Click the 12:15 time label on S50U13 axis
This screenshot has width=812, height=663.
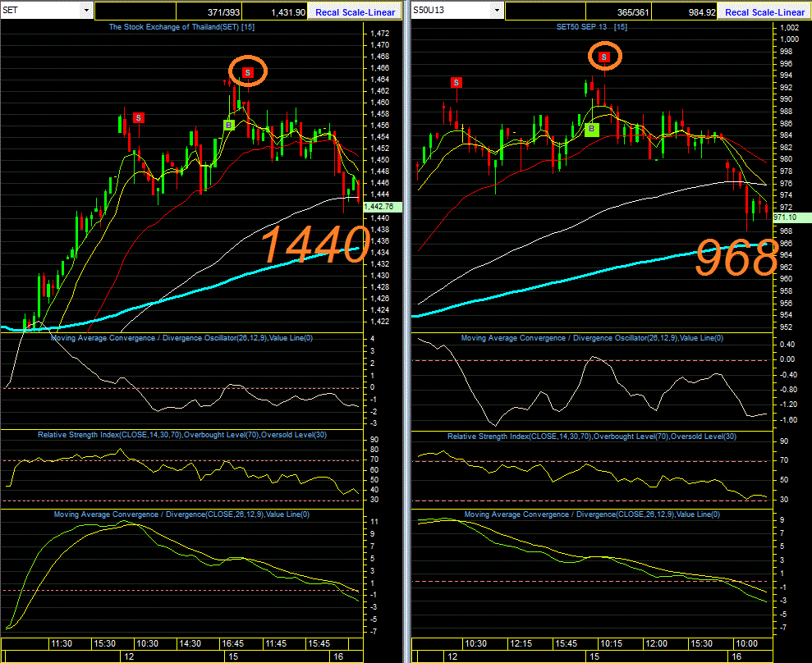pyautogui.click(x=521, y=643)
